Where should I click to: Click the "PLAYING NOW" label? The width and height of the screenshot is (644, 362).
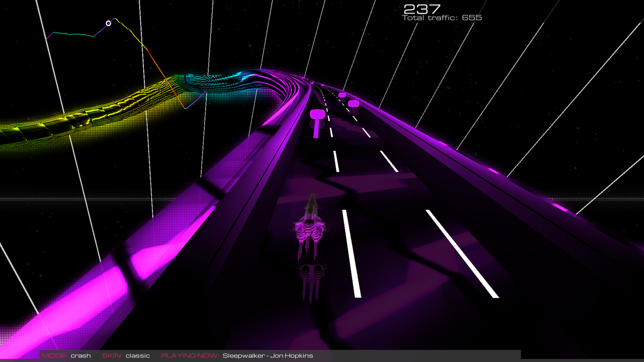click(x=190, y=356)
